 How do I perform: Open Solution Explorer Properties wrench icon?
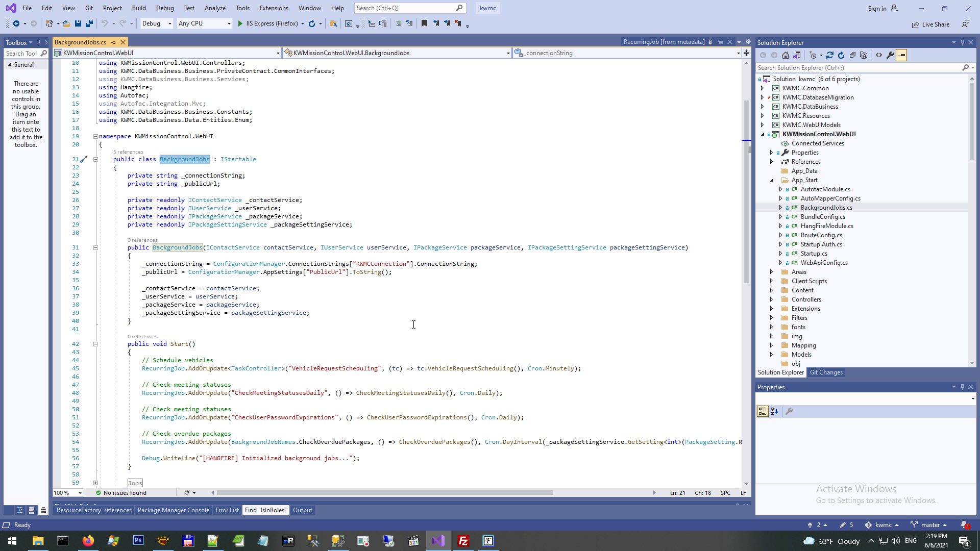890,55
